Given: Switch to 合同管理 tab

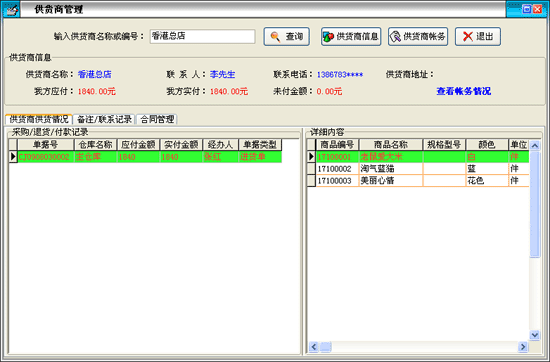Looking at the screenshot, I should pyautogui.click(x=157, y=119).
